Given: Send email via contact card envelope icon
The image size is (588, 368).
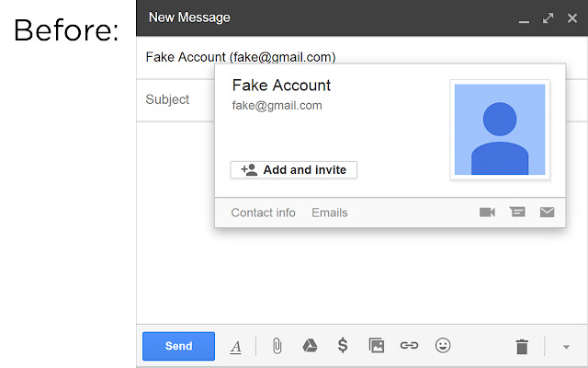Looking at the screenshot, I should click(x=548, y=213).
